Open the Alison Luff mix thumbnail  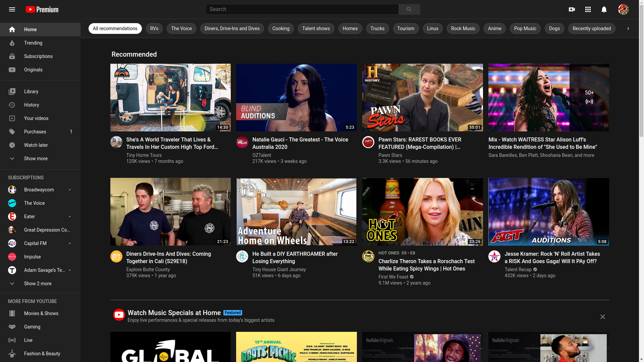point(549,98)
